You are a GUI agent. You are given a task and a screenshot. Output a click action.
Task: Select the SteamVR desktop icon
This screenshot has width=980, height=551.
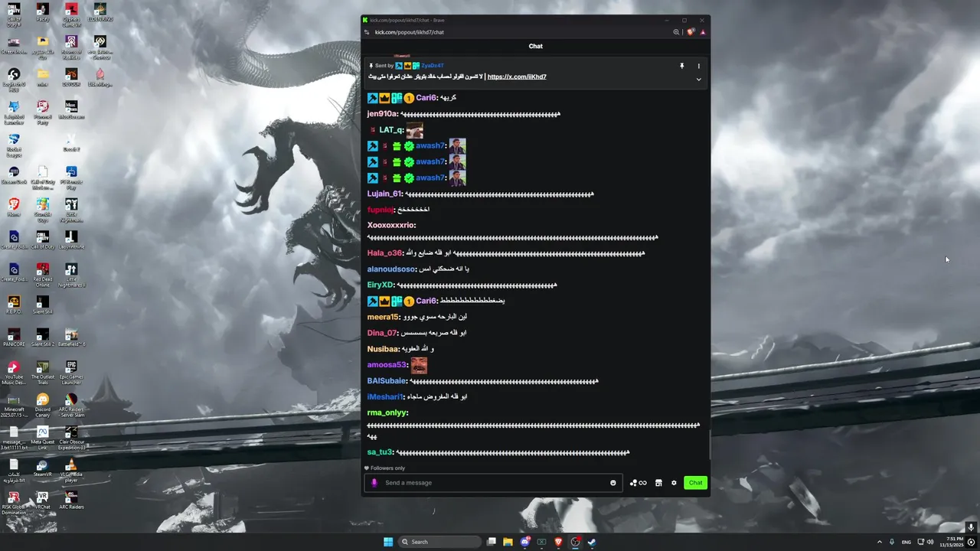coord(42,469)
